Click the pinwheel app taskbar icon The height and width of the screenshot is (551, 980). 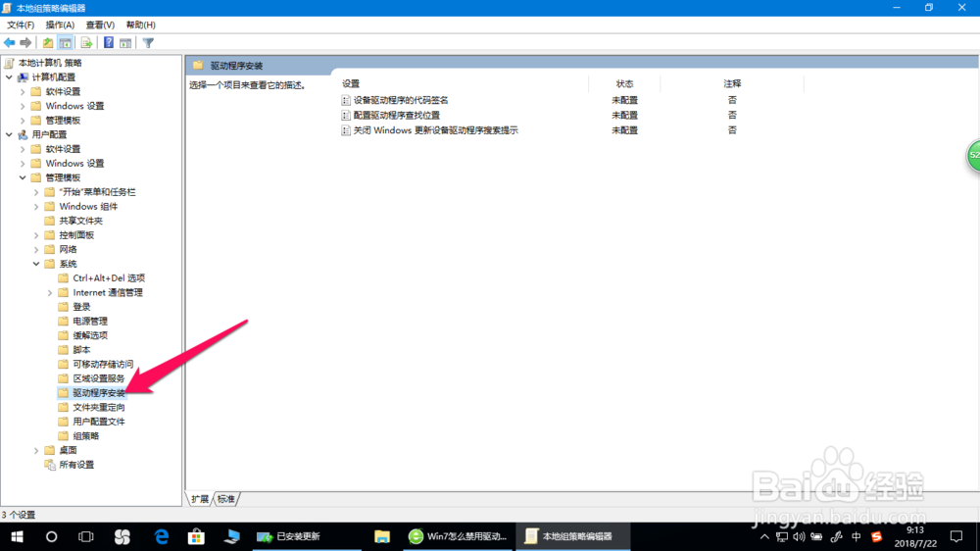pos(122,536)
